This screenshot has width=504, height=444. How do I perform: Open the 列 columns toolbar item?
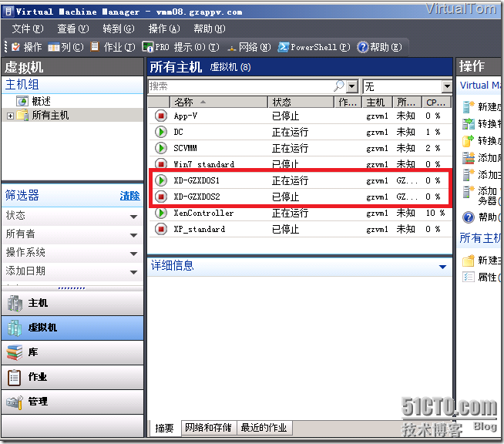click(66, 47)
